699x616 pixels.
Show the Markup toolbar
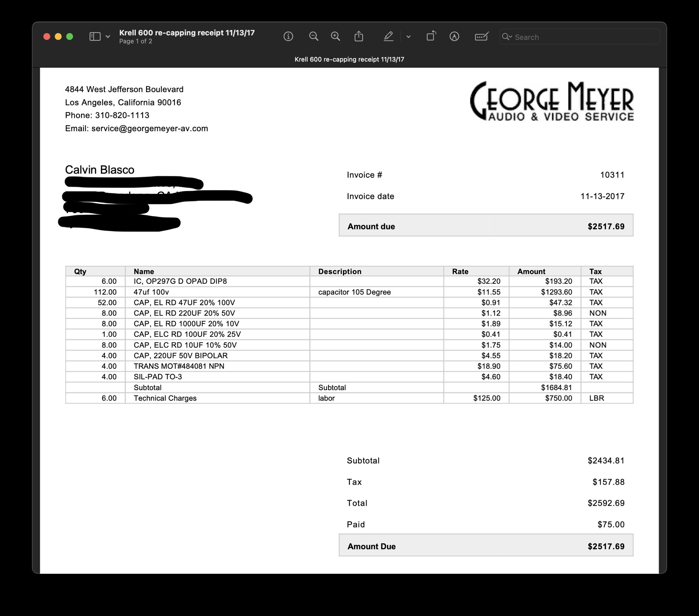click(454, 36)
